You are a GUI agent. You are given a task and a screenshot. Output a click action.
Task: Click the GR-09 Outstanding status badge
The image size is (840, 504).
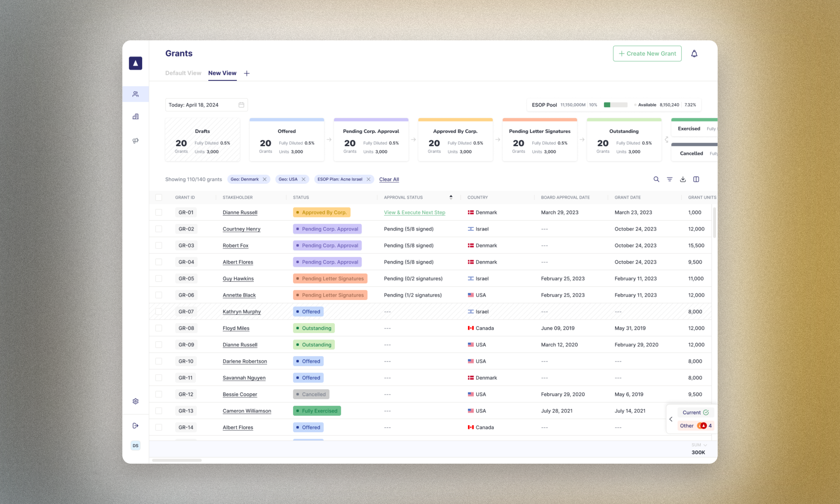click(x=314, y=345)
